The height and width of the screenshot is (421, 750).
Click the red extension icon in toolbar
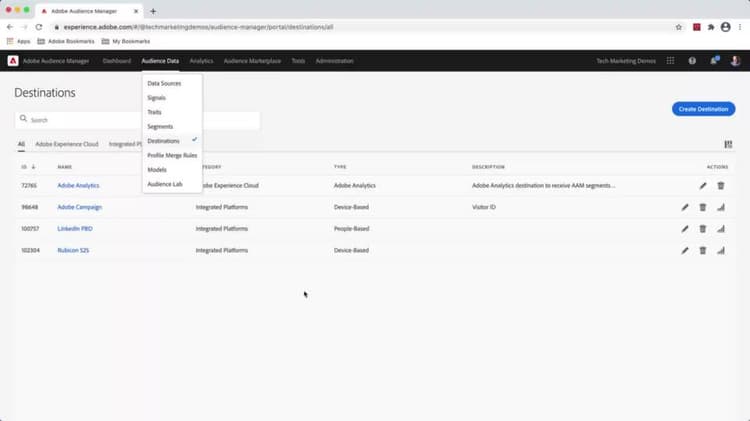click(696, 27)
